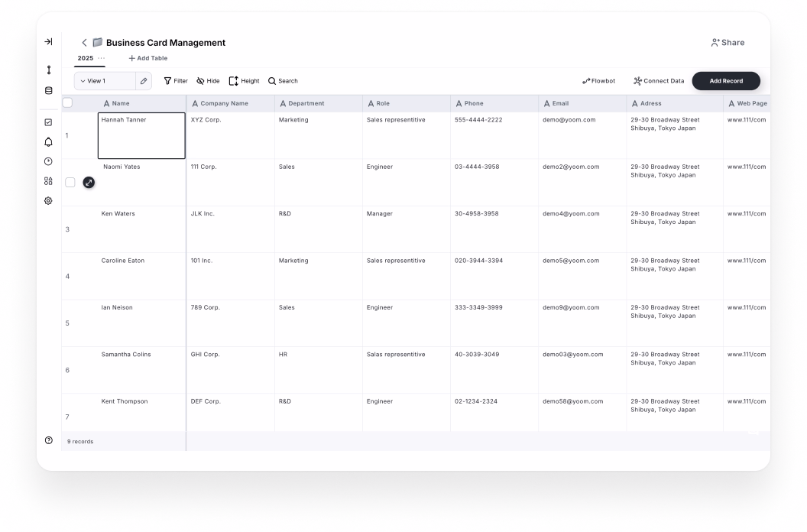Open the database icon in sidebar
This screenshot has height=532, width=807.
click(48, 91)
